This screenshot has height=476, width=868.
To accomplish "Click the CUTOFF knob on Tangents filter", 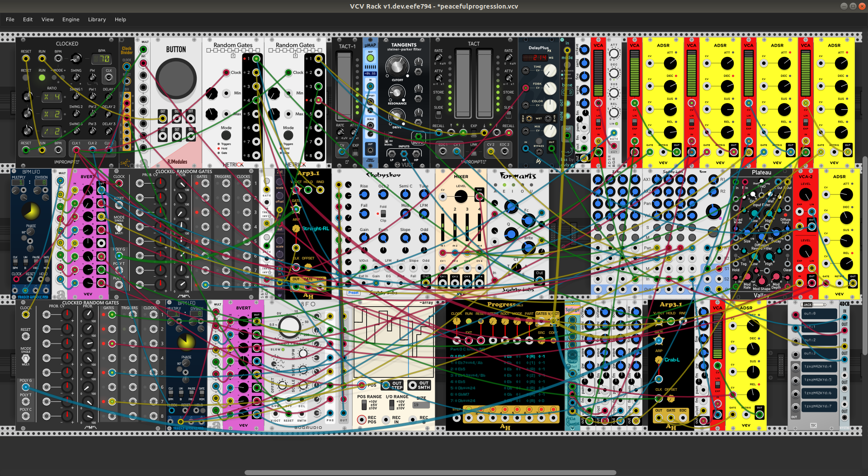I will click(x=396, y=66).
